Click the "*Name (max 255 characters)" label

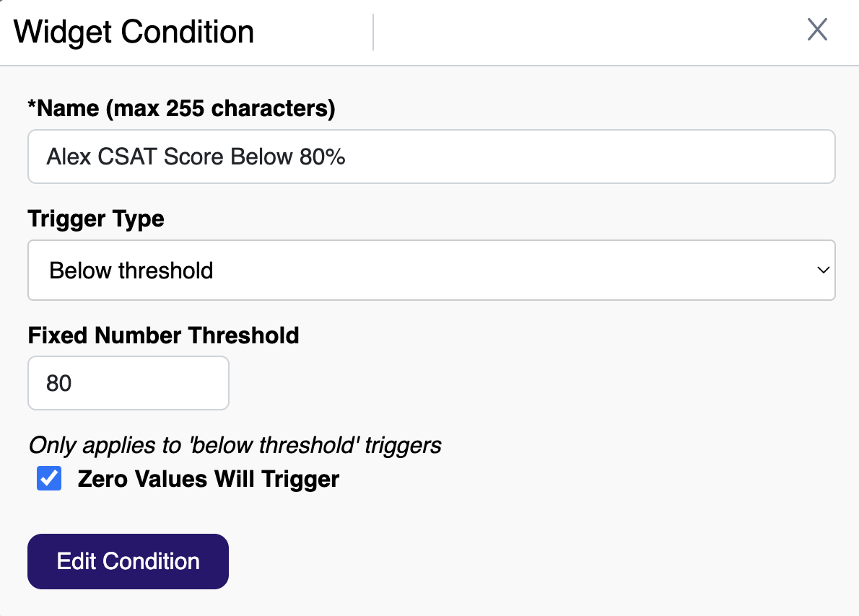coord(181,109)
